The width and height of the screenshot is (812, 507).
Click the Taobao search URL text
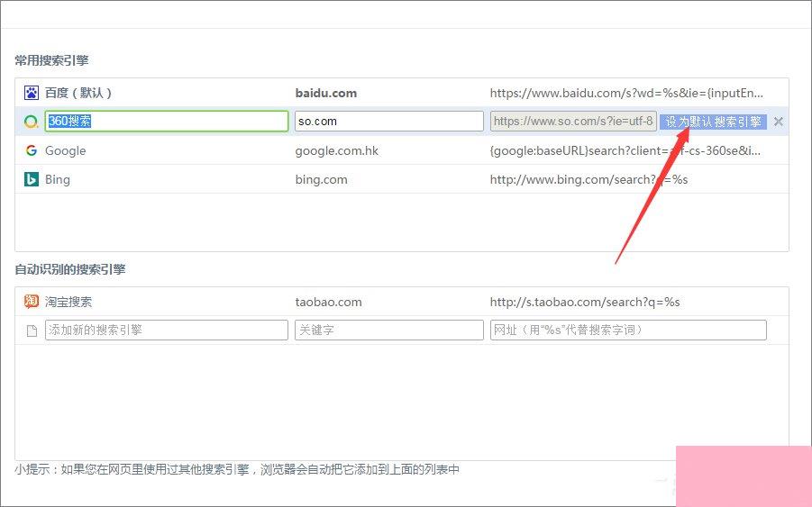[585, 302]
